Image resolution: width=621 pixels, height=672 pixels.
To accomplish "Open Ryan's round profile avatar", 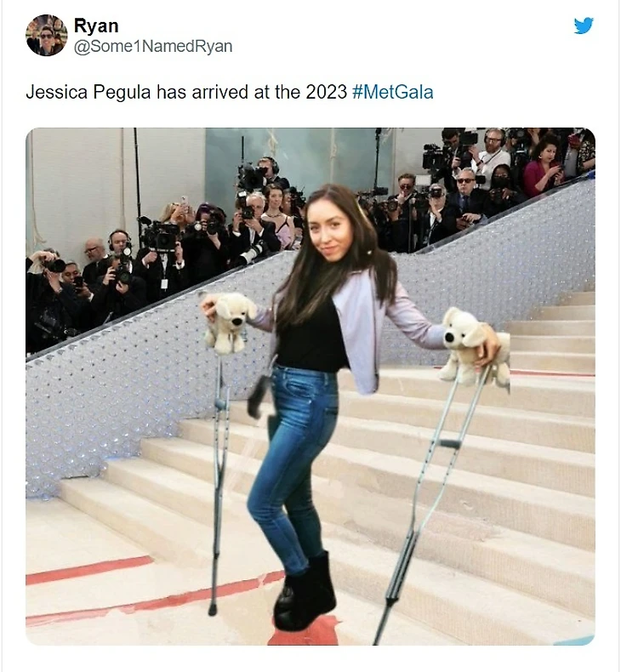I will [x=47, y=35].
